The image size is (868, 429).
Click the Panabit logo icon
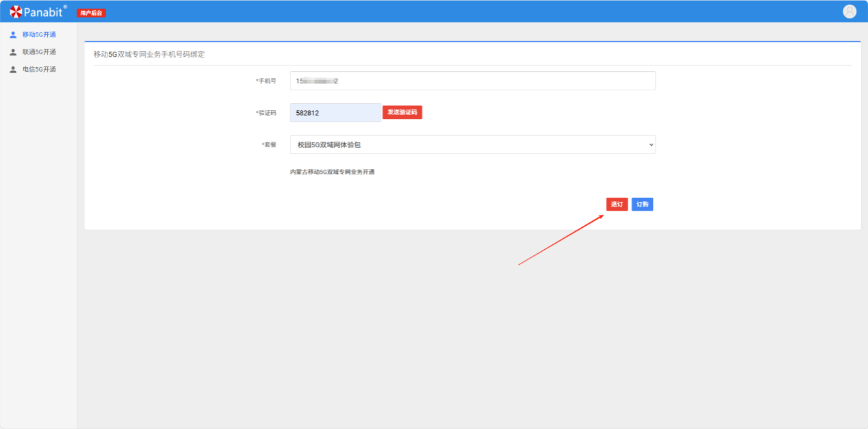15,12
